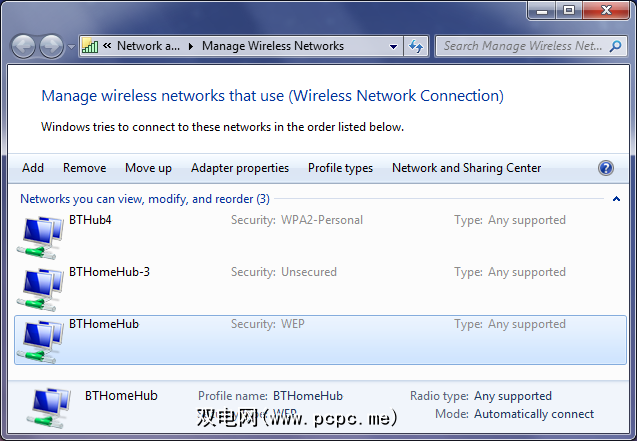637x441 pixels.
Task: Click the refresh address bar button
Action: [416, 46]
